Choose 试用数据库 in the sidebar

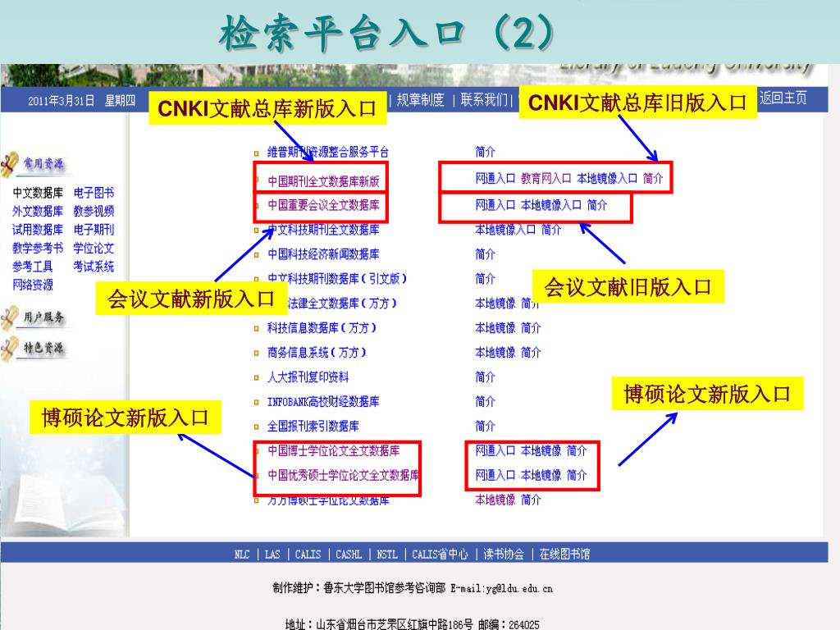(x=38, y=230)
